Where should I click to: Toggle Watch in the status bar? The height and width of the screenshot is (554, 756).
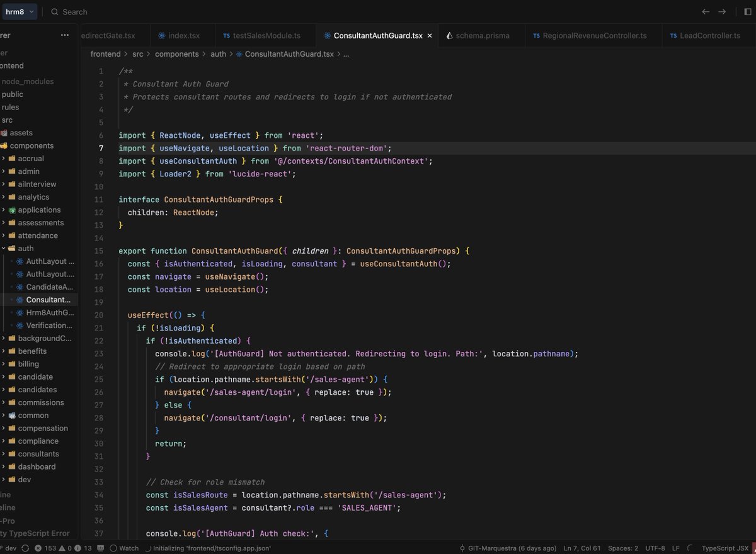[124, 548]
